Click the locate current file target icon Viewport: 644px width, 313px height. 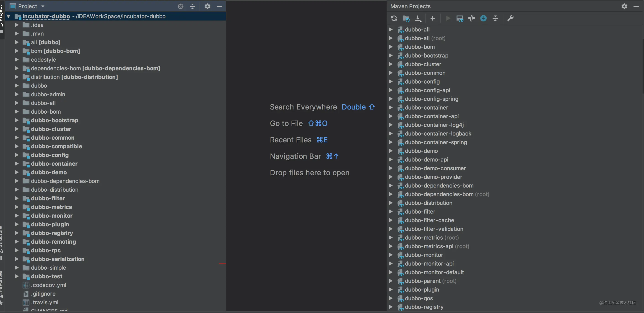pos(181,6)
